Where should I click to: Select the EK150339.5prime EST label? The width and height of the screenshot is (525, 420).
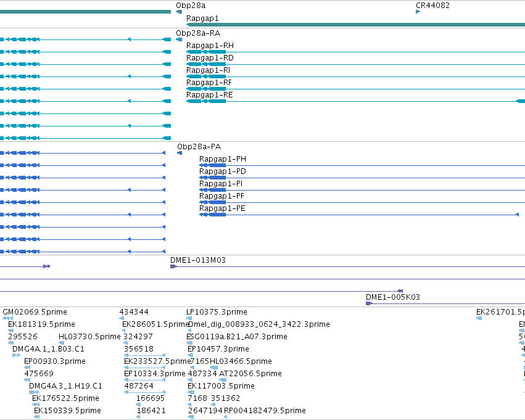click(67, 411)
